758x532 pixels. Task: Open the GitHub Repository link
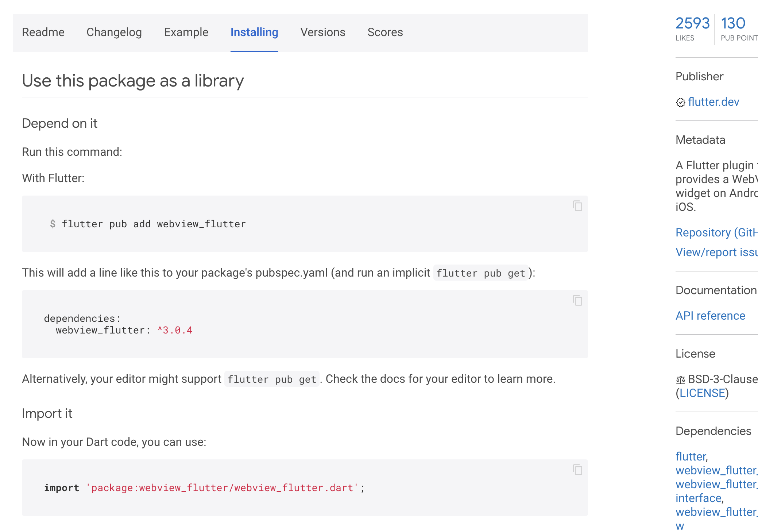pos(716,232)
